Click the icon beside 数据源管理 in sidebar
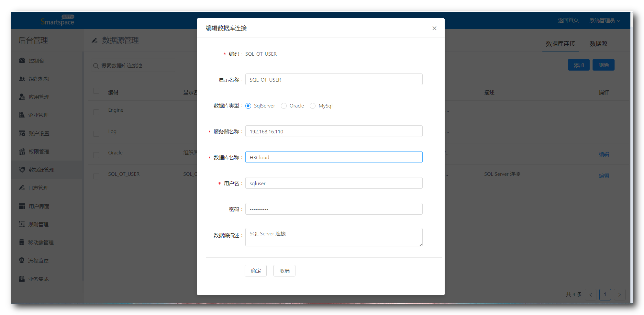The width and height of the screenshot is (644, 315). point(22,170)
